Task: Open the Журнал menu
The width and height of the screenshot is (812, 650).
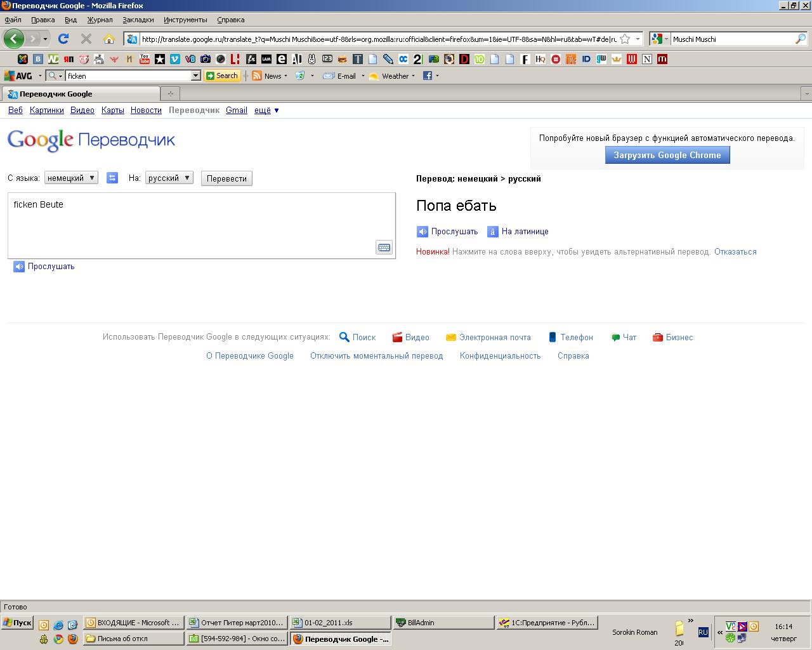Action: [100, 20]
